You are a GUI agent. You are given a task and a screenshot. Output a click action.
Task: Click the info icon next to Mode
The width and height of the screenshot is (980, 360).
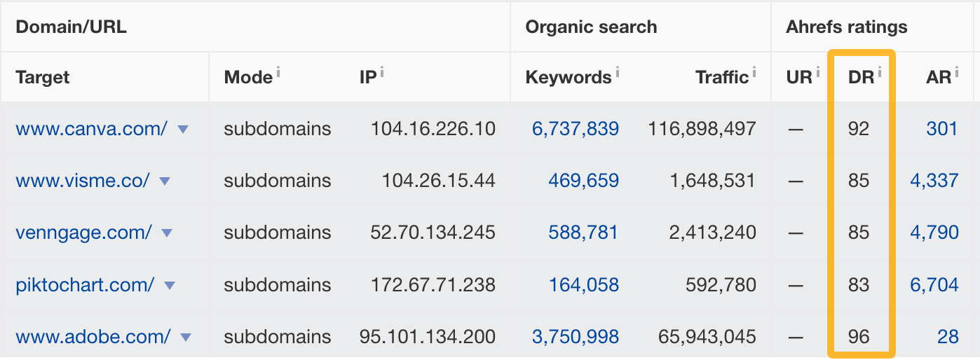pyautogui.click(x=279, y=71)
